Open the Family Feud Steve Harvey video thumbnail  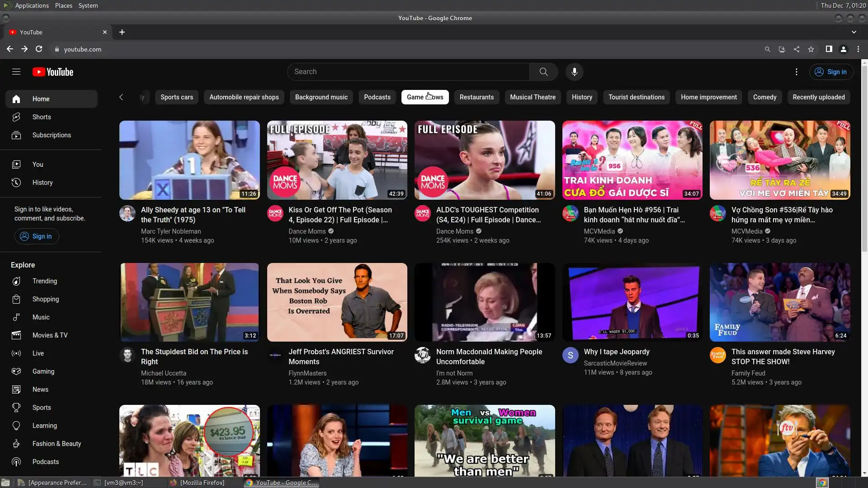(x=779, y=302)
